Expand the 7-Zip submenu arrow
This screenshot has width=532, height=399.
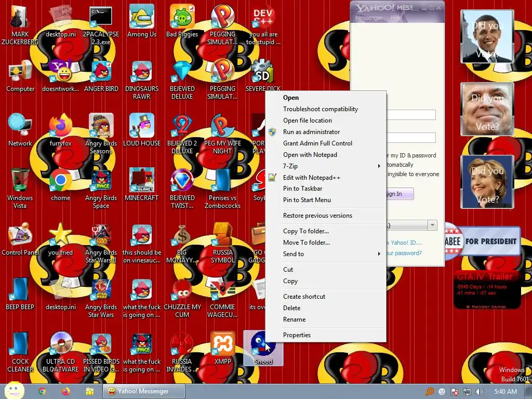coord(379,166)
